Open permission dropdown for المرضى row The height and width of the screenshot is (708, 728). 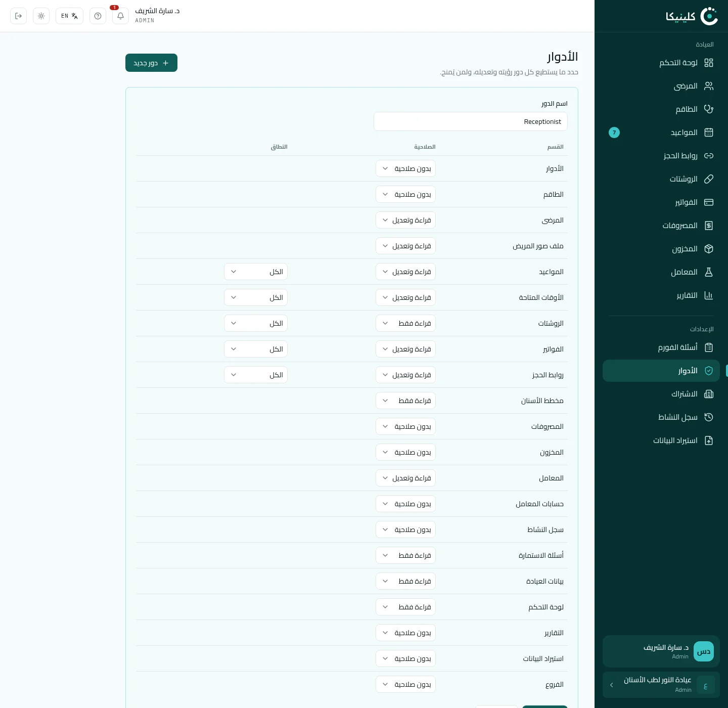pyautogui.click(x=405, y=220)
